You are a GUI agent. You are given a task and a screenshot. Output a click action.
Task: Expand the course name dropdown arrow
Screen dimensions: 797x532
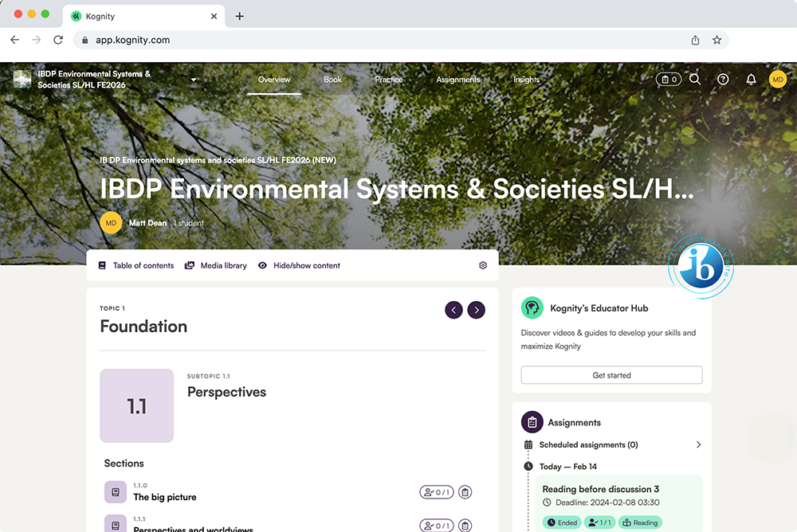(x=193, y=80)
